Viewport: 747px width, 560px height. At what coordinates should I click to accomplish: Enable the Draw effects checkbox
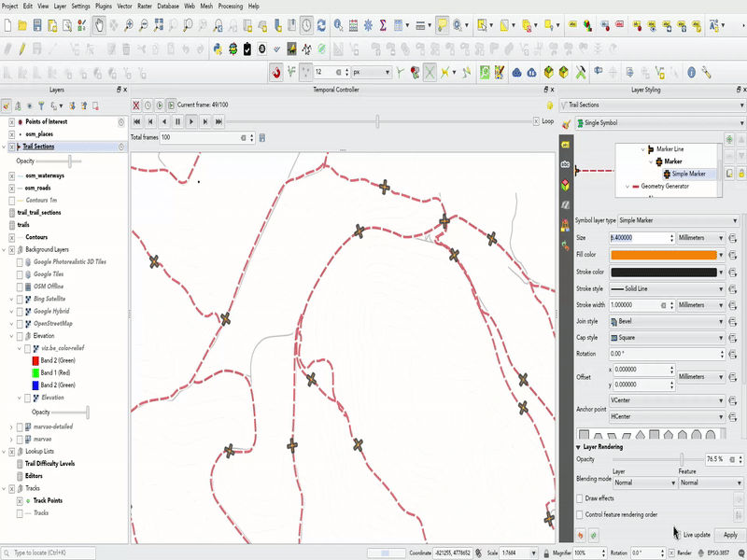click(x=580, y=498)
